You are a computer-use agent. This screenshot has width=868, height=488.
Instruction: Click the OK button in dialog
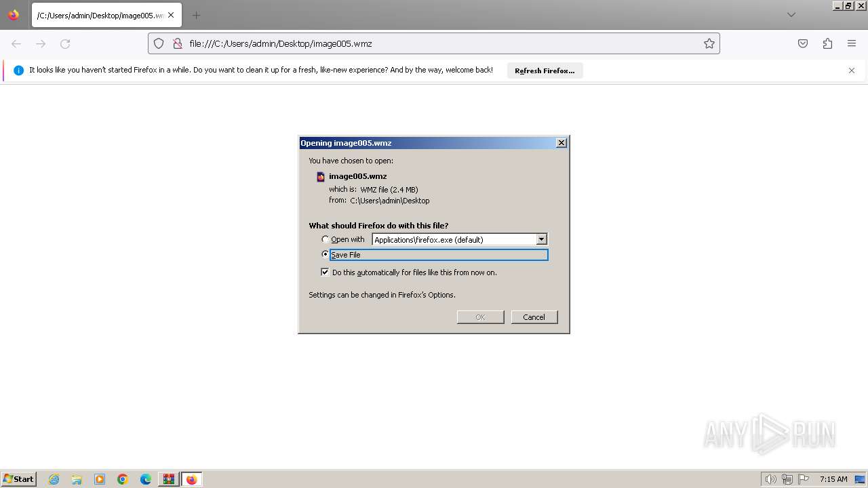coord(480,317)
